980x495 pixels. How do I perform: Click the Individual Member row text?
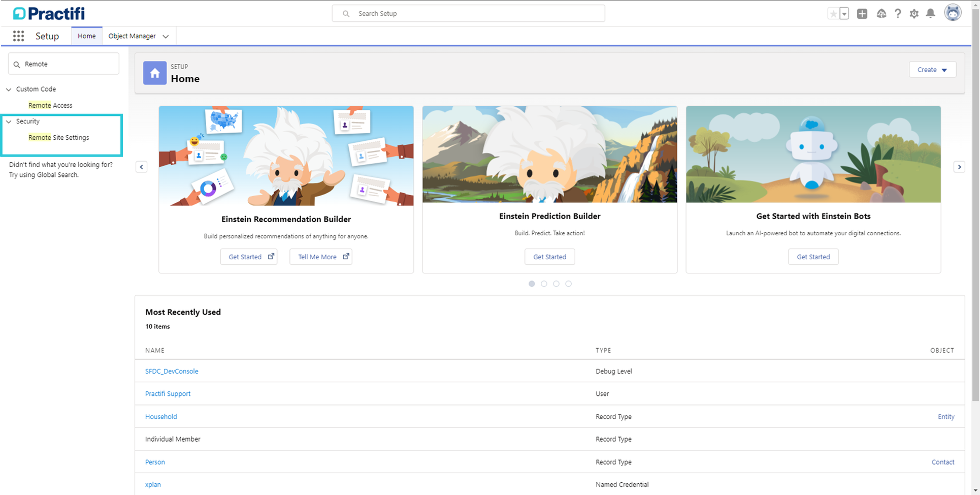coord(173,439)
